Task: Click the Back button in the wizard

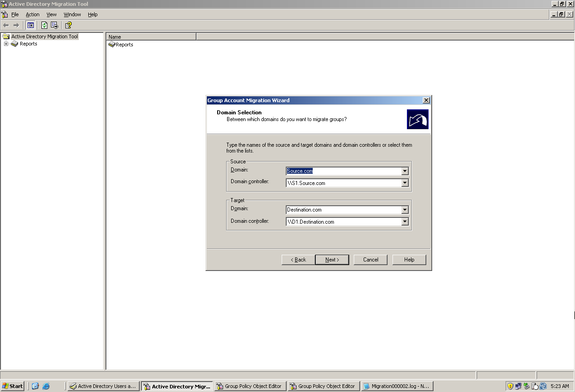Action: point(298,260)
